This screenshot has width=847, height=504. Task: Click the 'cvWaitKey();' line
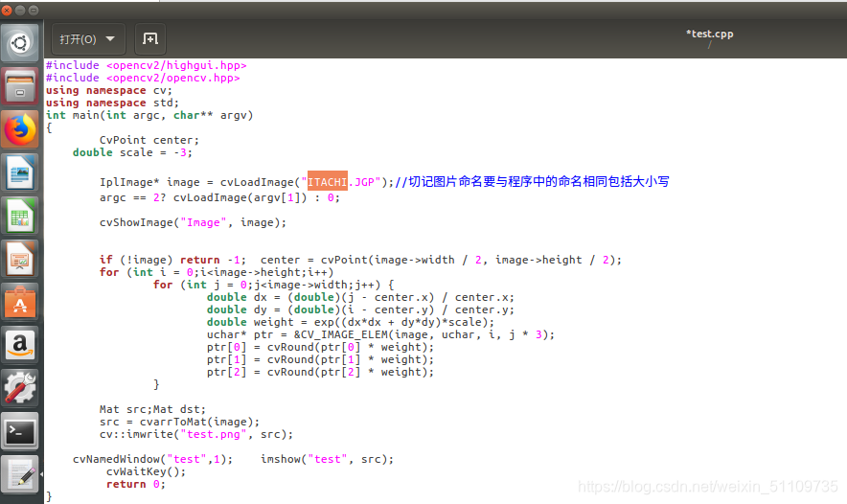tap(146, 471)
